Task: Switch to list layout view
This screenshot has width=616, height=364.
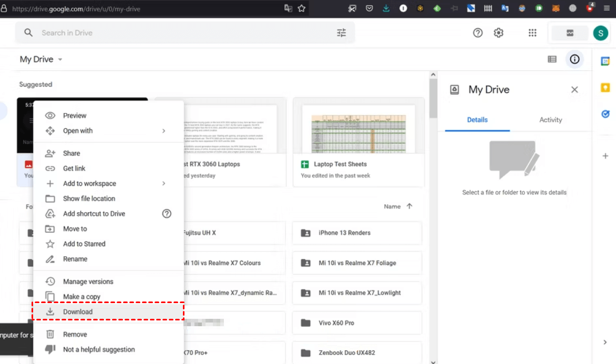Action: [x=552, y=59]
